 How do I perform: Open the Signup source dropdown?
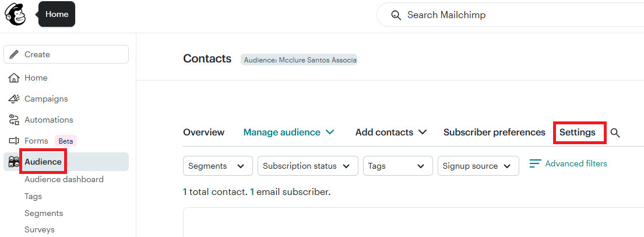pos(478,166)
